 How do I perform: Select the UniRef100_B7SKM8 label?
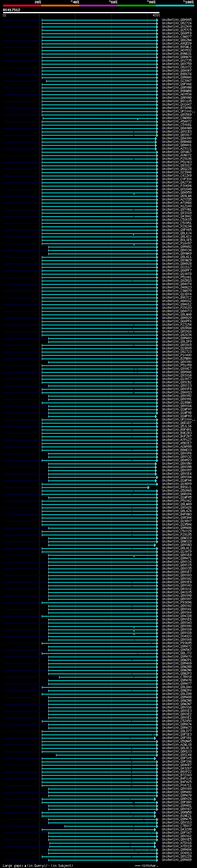click(x=177, y=108)
